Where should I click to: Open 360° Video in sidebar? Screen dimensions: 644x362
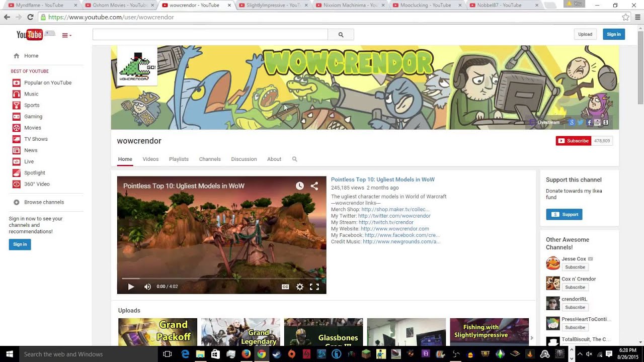[37, 184]
